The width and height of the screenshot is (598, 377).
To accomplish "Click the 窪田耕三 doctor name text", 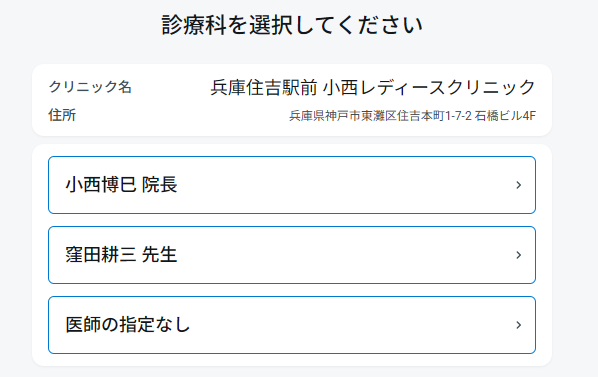I will [101, 255].
